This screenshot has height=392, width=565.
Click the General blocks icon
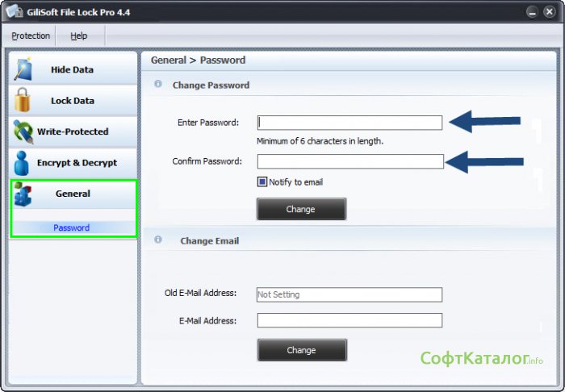23,194
